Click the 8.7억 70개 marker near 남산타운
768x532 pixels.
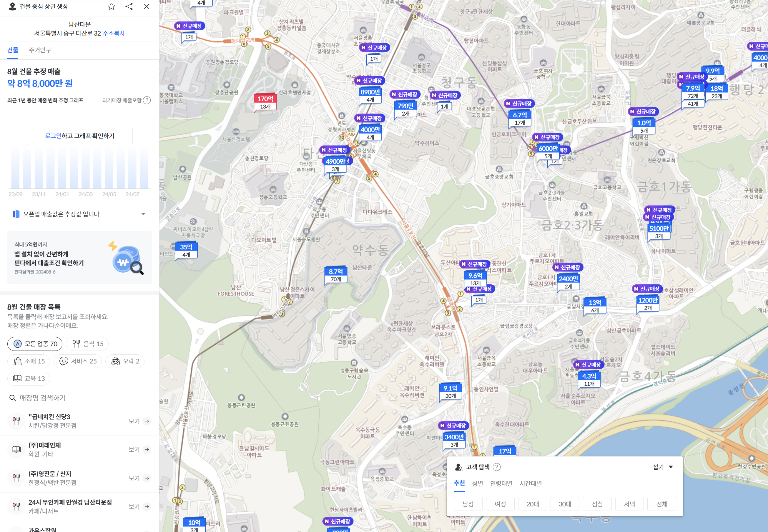pyautogui.click(x=336, y=275)
